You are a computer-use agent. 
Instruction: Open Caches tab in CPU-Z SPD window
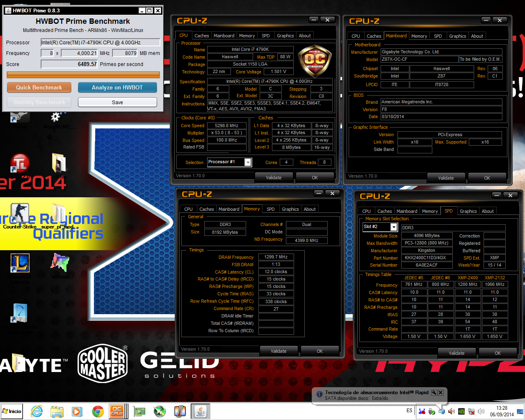pyautogui.click(x=385, y=211)
